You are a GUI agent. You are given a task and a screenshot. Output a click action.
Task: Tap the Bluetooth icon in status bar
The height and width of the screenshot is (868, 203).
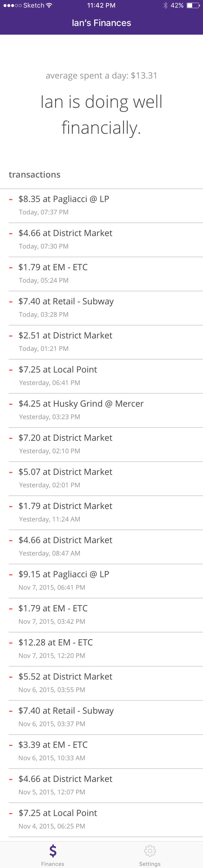165,5
